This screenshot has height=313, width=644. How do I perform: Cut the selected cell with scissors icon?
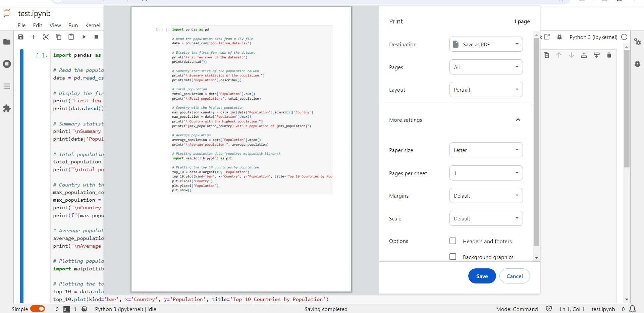[46, 37]
